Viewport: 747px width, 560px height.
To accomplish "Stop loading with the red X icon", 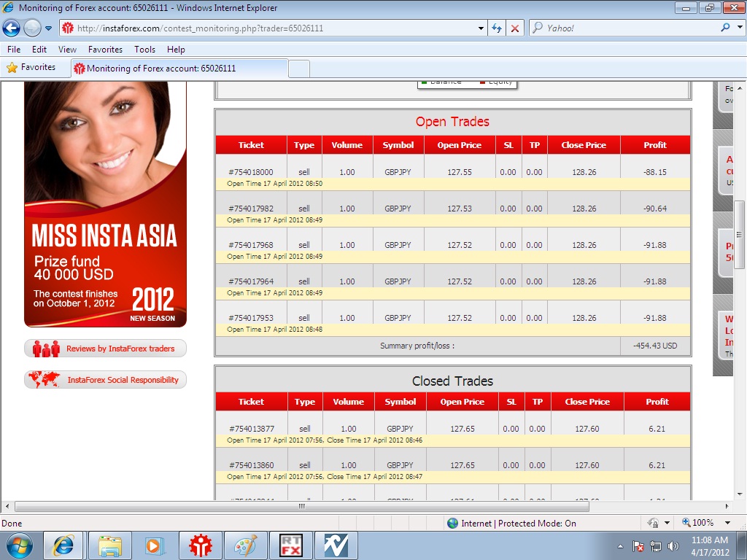I will [x=515, y=28].
